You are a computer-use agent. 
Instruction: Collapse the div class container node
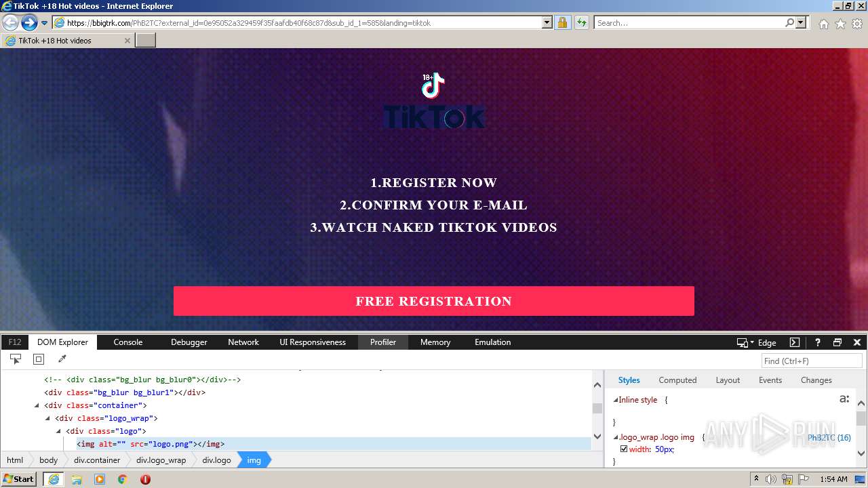pyautogui.click(x=37, y=405)
